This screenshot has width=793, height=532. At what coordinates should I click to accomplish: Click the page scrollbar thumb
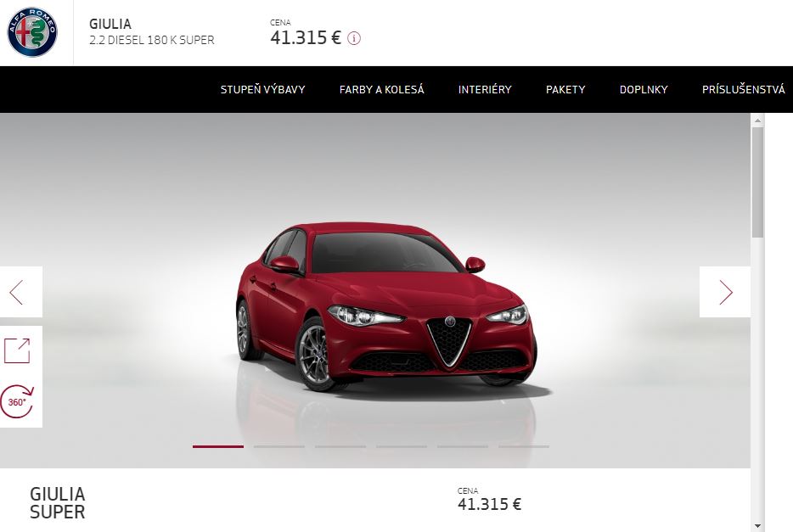pos(757,182)
